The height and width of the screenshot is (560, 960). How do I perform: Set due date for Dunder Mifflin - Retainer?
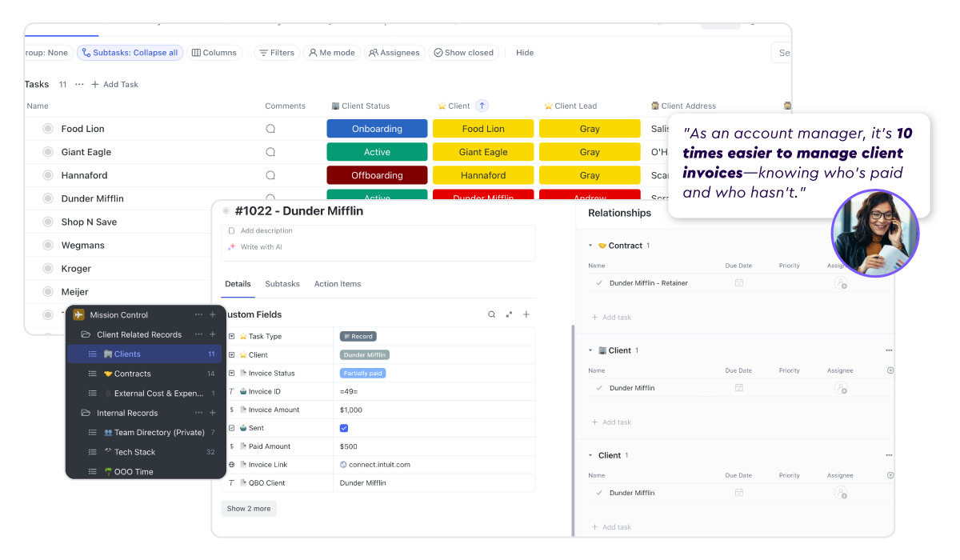click(739, 283)
